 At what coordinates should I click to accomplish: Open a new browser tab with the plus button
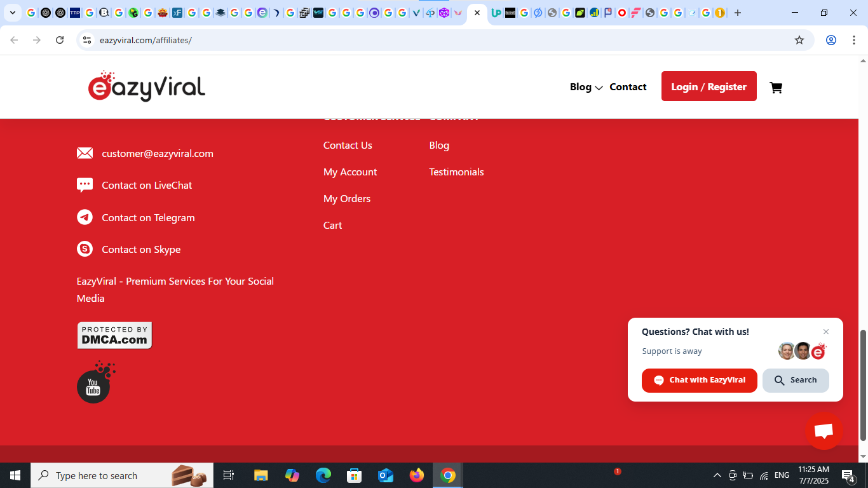pos(737,13)
